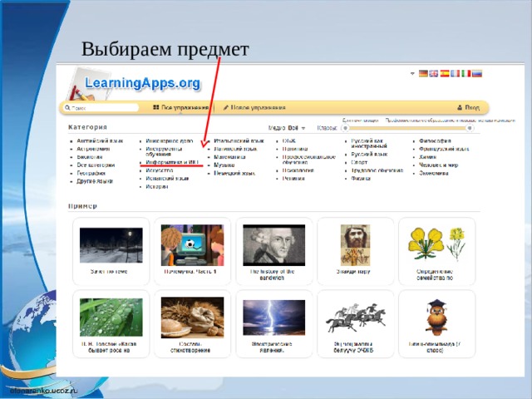532x399 pixels.
Task: Open the Английский язык category
Action: [x=100, y=140]
